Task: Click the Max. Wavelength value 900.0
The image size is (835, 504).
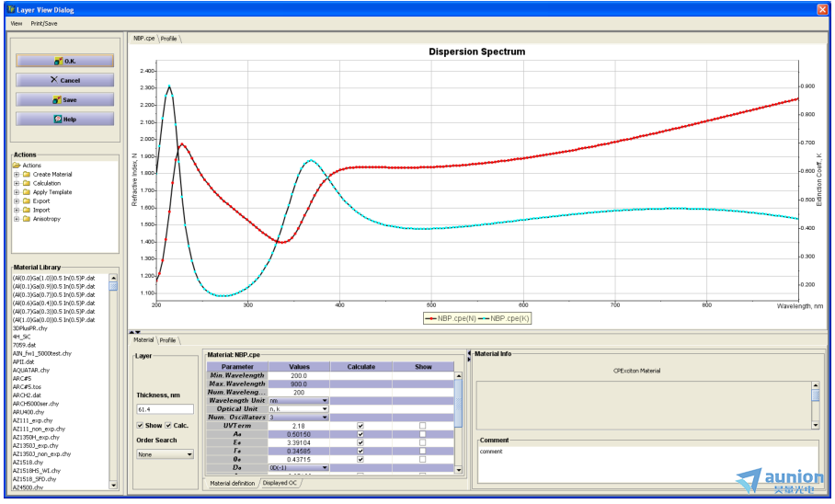Action: [x=299, y=384]
